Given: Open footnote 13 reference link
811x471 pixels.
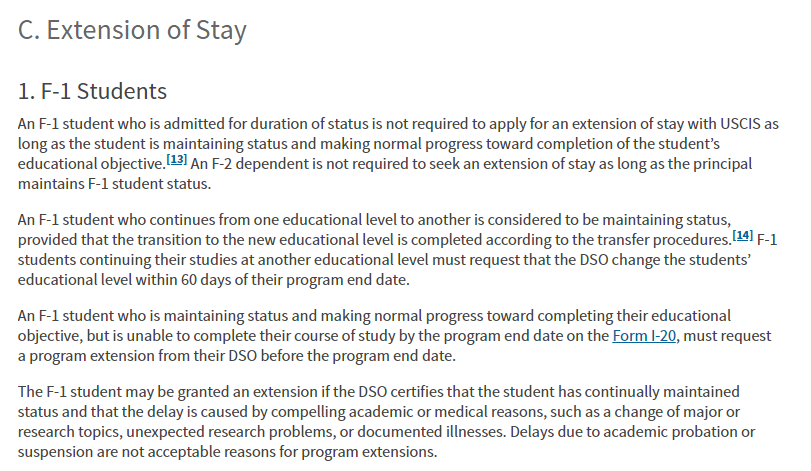Looking at the screenshot, I should [x=176, y=160].
